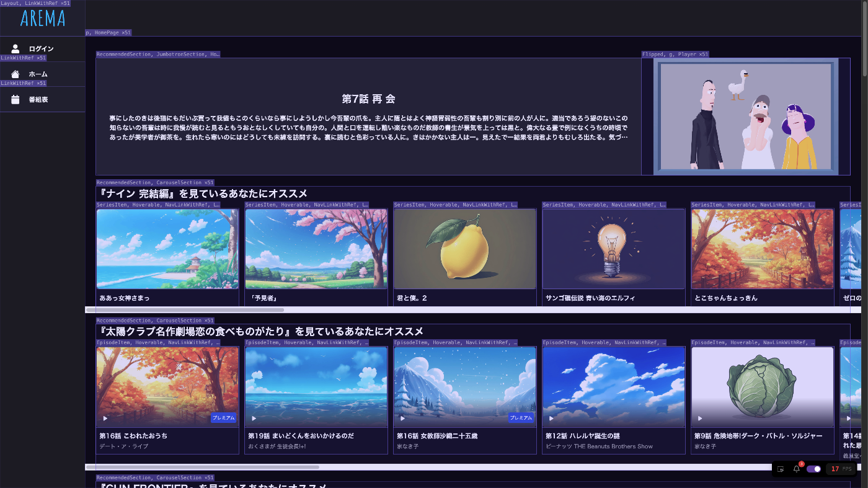Open 第12話 ハレルヤ誕生の謎 episode title
The width and height of the screenshot is (868, 488).
(583, 436)
